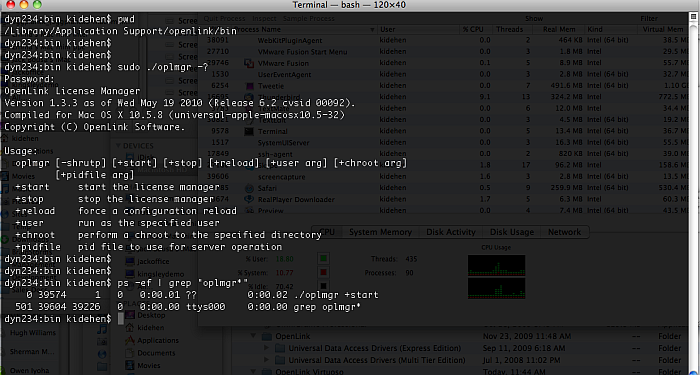Click the red % System color swatch
The image size is (700, 375).
click(323, 272)
